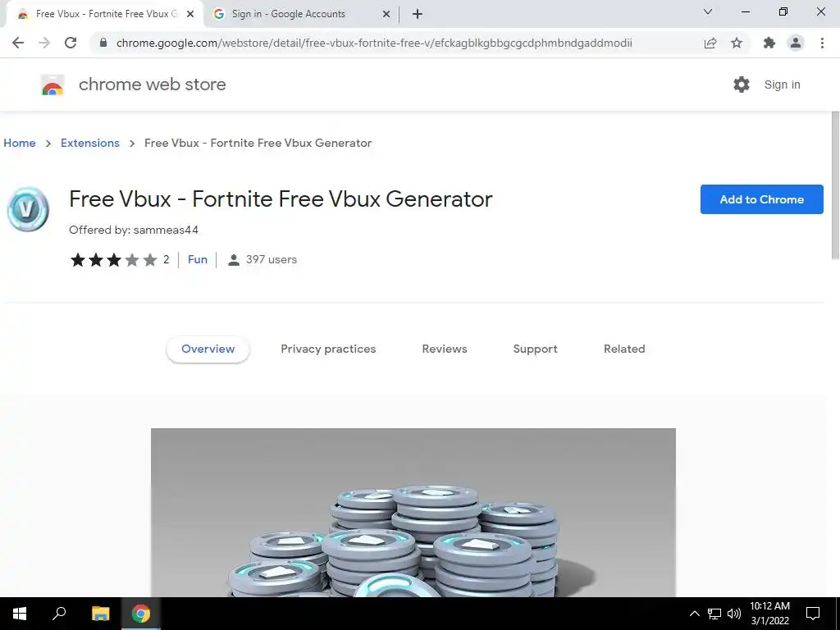The height and width of the screenshot is (630, 840).
Task: Go back using the browser back arrow
Action: [x=18, y=43]
